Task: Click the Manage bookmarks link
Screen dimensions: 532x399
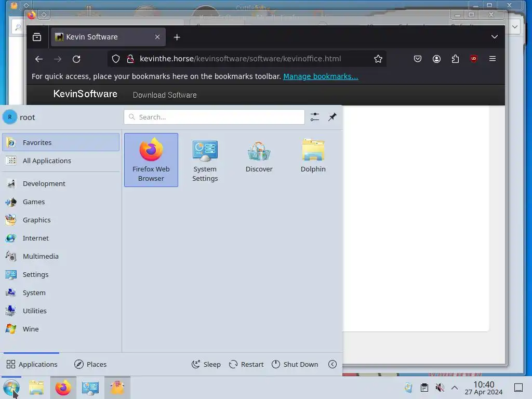Action: pos(321,76)
